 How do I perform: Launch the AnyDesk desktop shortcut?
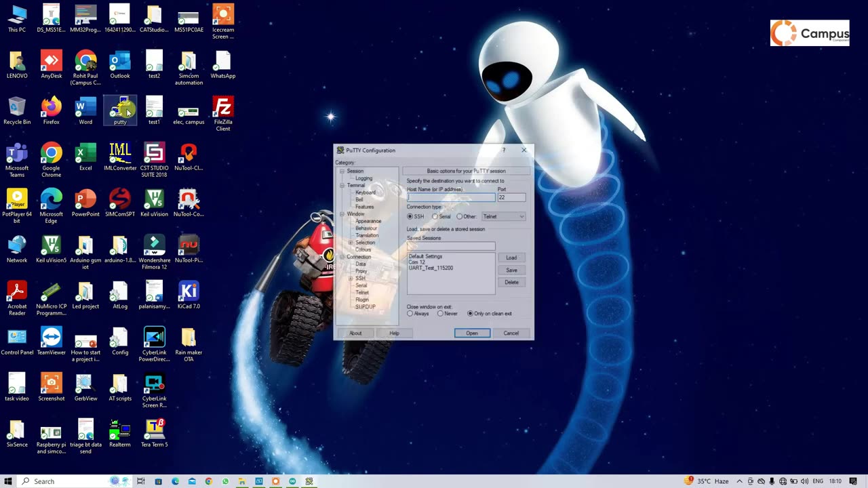click(x=52, y=64)
